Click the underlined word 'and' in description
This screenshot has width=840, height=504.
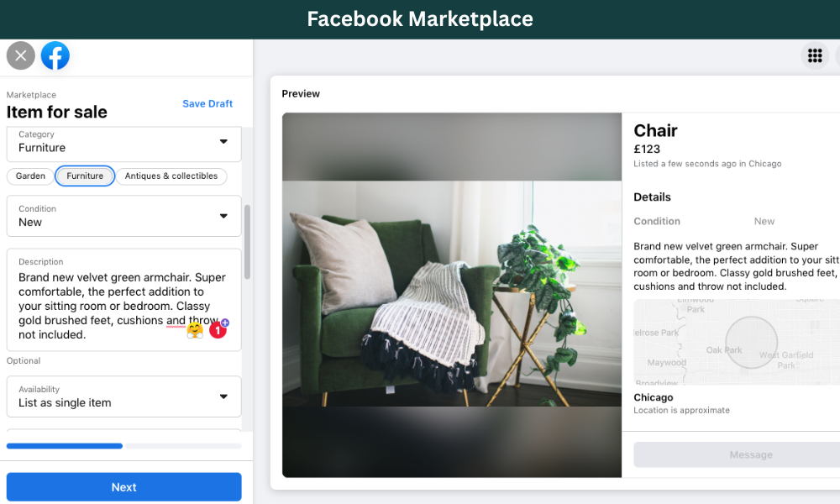tap(176, 320)
